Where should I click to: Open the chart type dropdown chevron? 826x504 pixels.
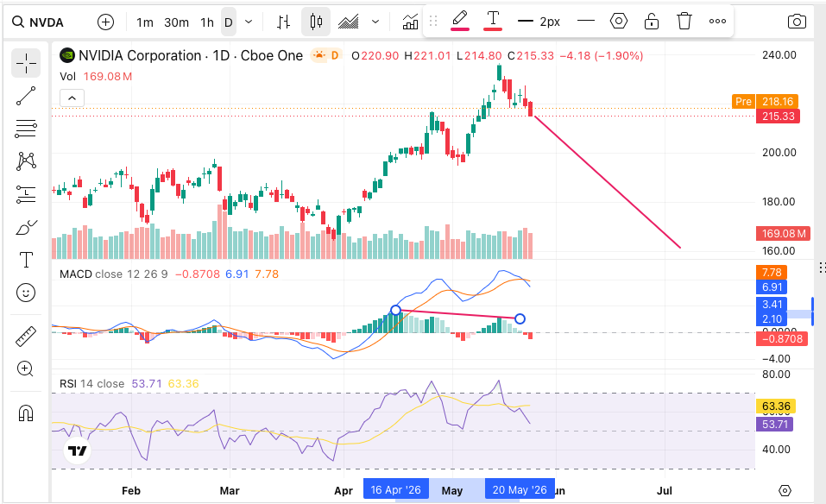[375, 22]
